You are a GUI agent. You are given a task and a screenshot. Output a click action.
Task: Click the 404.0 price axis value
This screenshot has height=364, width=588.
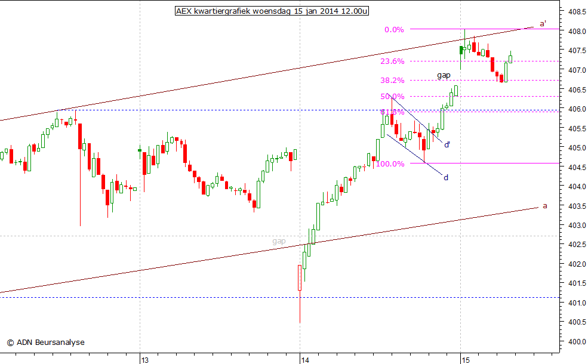577,186
